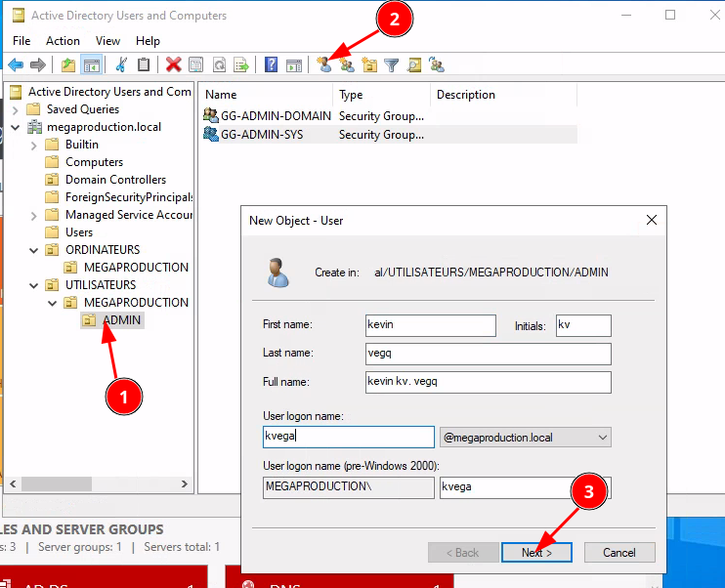
Task: Create a new group with the toolbar icon
Action: (347, 65)
